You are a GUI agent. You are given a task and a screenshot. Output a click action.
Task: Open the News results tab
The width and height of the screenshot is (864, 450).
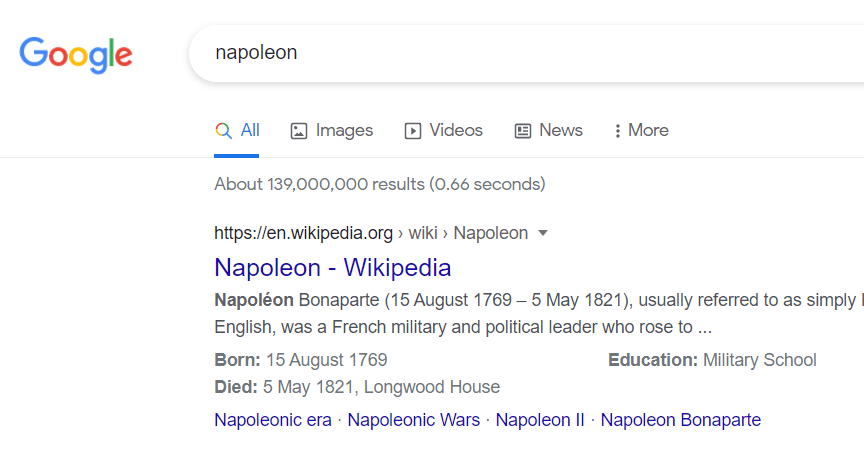pos(560,131)
